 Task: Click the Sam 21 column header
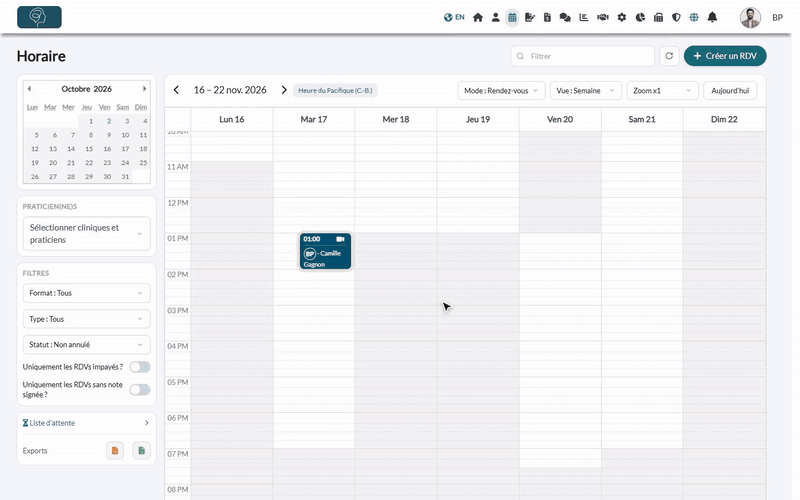point(642,119)
